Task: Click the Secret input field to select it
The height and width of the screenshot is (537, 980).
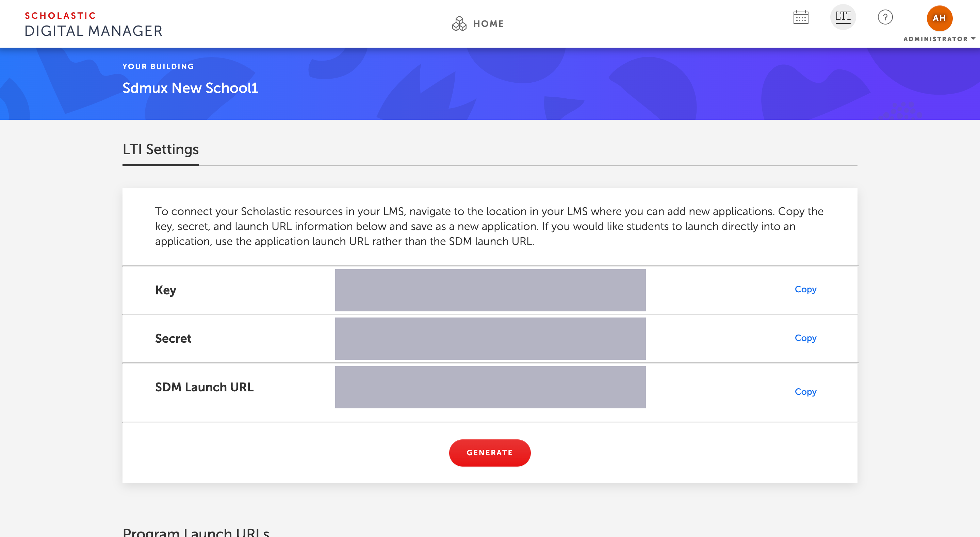Action: coord(490,338)
